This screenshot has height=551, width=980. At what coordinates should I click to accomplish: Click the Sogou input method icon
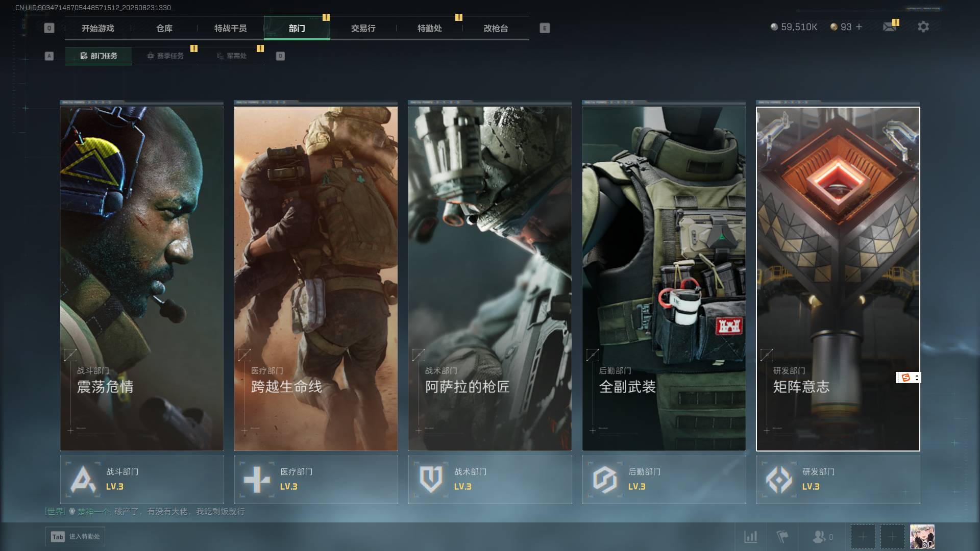click(x=906, y=378)
